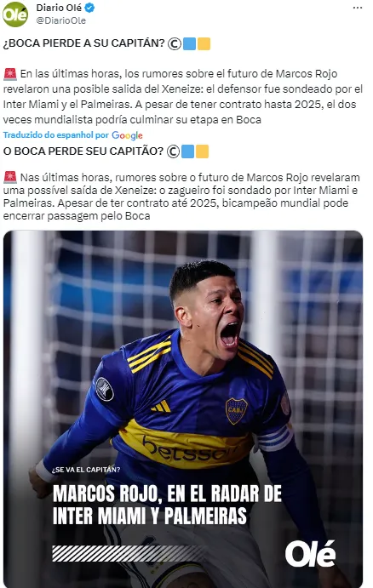Click the translated Portuguese tweet text
Viewport: 373px width, 588px height.
[x=181, y=197]
